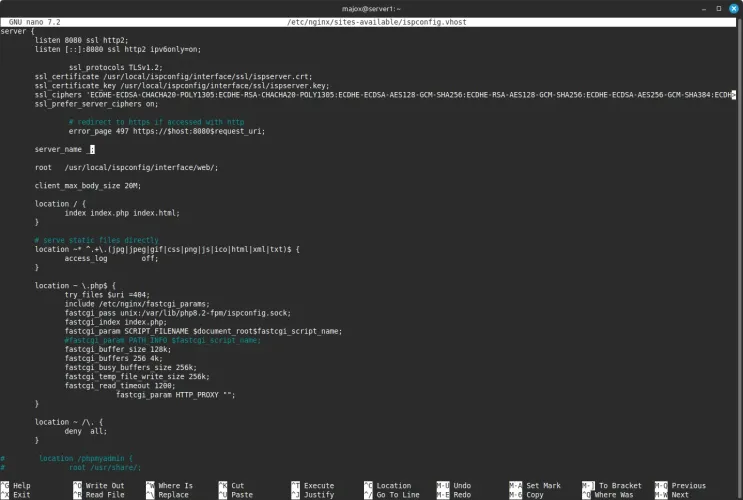Select the ^R Read File shortcut
This screenshot has width=743, height=500.
(98, 494)
